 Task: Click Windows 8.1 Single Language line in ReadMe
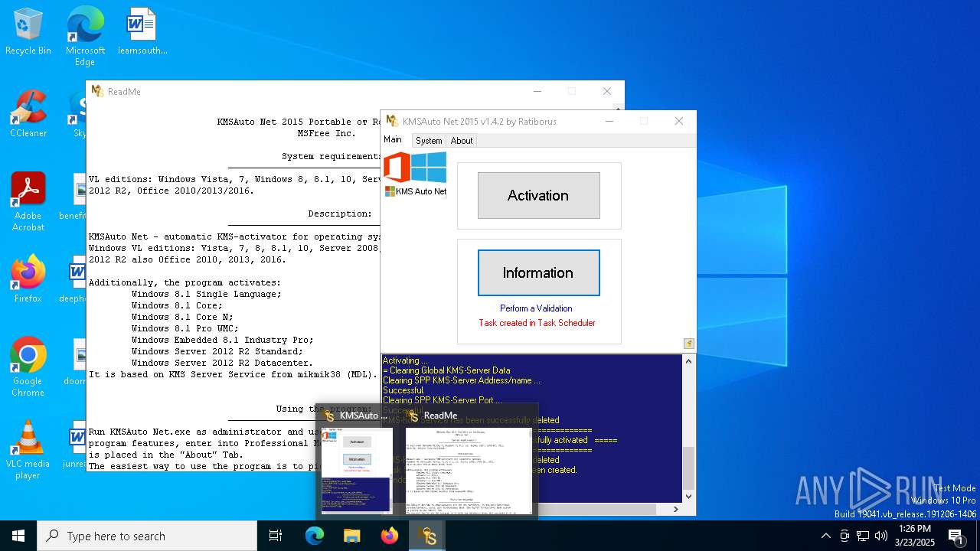(206, 294)
